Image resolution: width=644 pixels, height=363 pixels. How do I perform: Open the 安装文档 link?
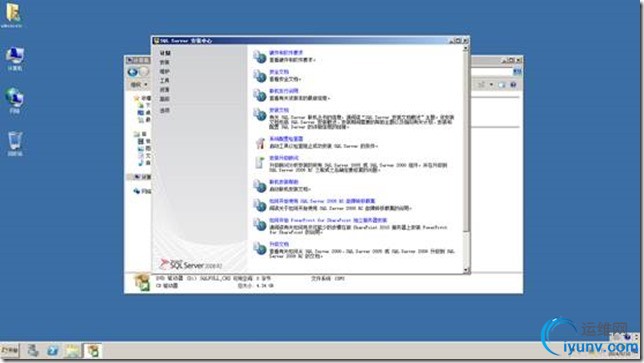coord(279,110)
